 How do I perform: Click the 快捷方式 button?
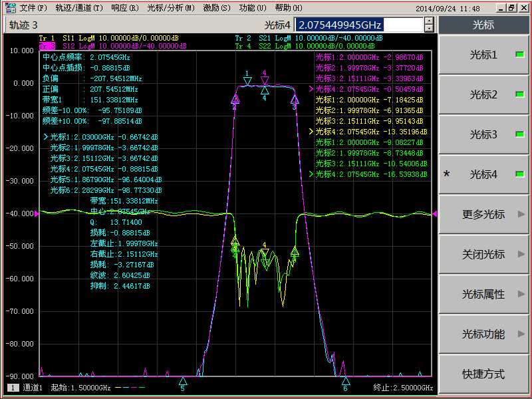(x=483, y=374)
